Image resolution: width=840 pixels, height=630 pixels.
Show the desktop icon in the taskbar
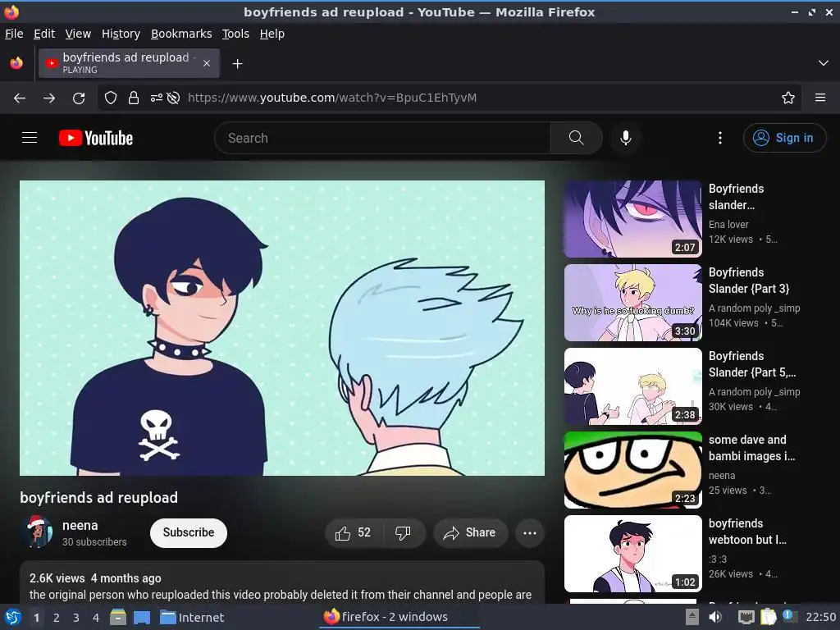point(142,617)
